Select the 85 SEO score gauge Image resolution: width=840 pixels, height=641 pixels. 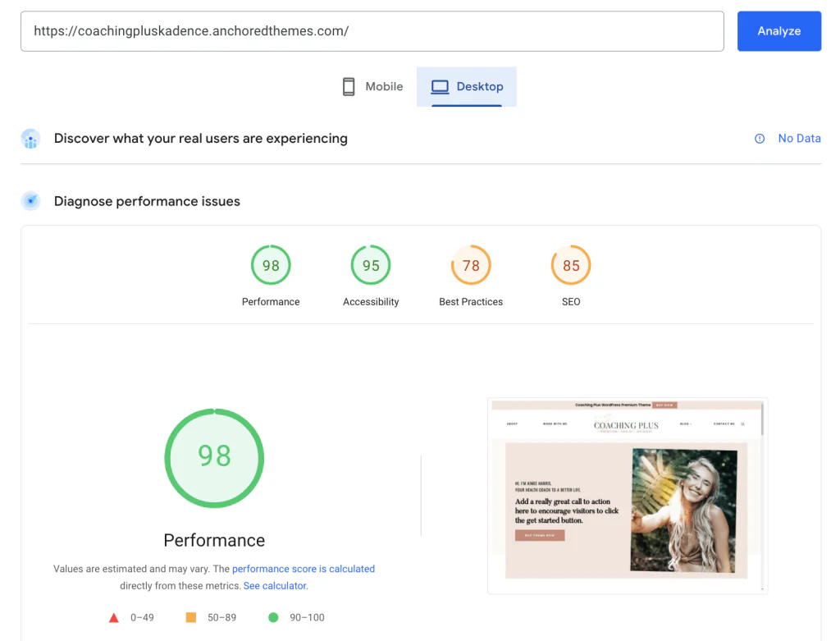571,265
